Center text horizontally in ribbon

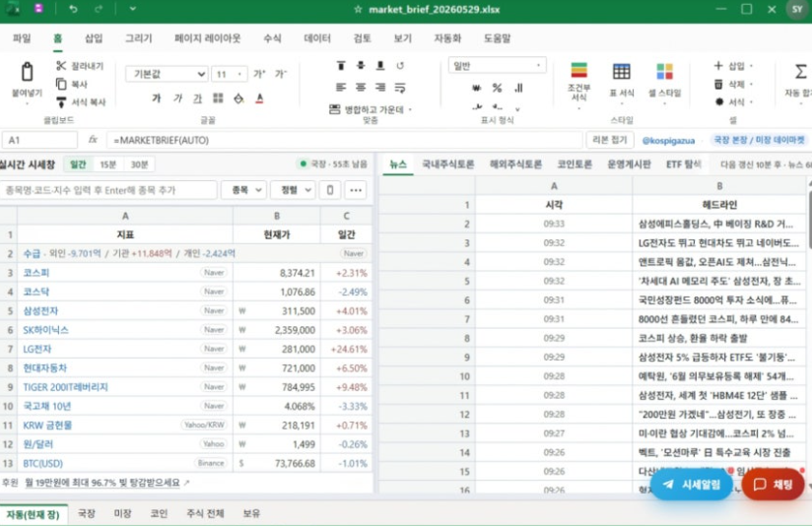[x=361, y=88]
